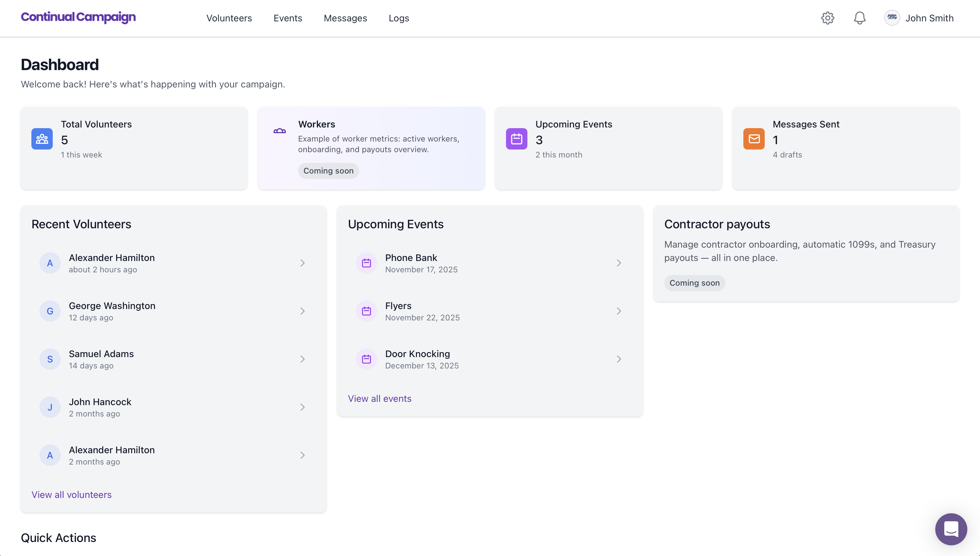
Task: Click the Messages Sent envelope icon
Action: click(753, 139)
